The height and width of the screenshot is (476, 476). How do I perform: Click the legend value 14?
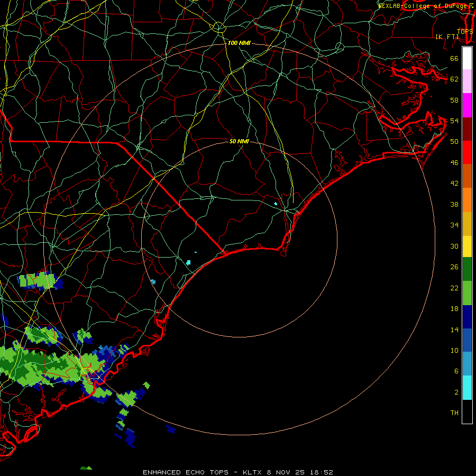(x=454, y=330)
